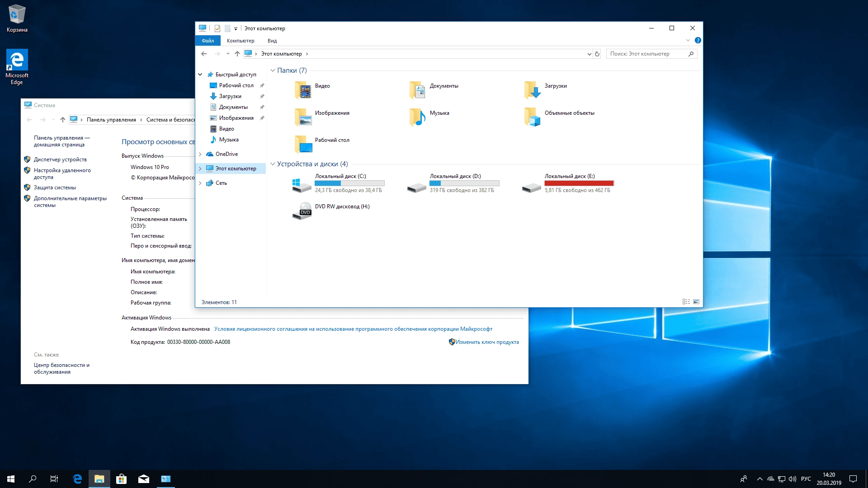
Task: Open Task View on taskbar
Action: point(54,479)
